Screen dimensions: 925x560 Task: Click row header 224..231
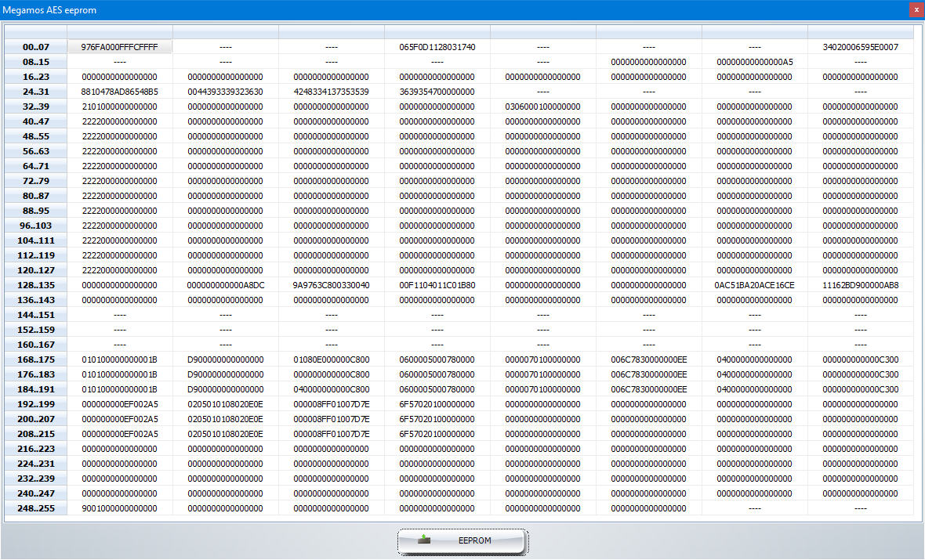(36, 464)
